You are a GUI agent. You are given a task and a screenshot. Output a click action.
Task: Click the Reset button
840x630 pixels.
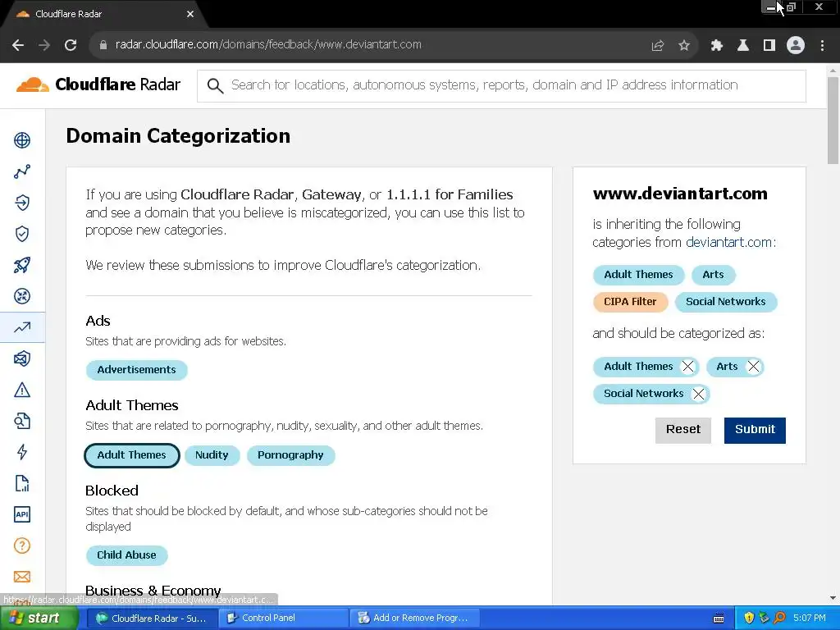coord(683,430)
